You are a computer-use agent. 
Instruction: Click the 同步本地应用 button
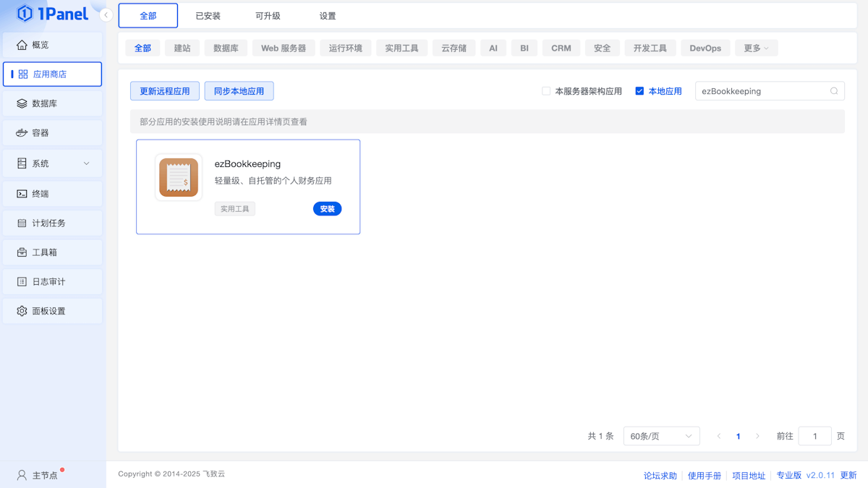pyautogui.click(x=239, y=91)
